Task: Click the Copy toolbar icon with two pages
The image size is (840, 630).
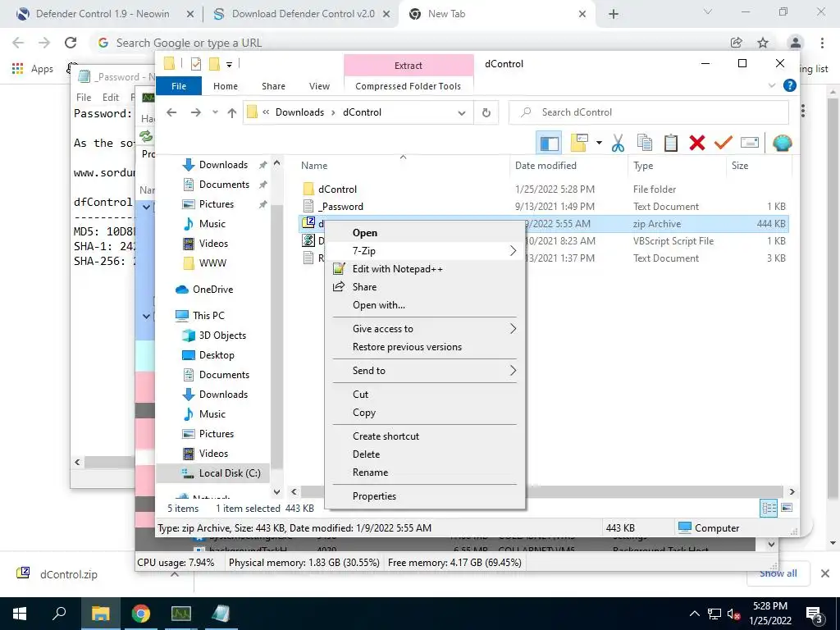Action: (x=645, y=143)
